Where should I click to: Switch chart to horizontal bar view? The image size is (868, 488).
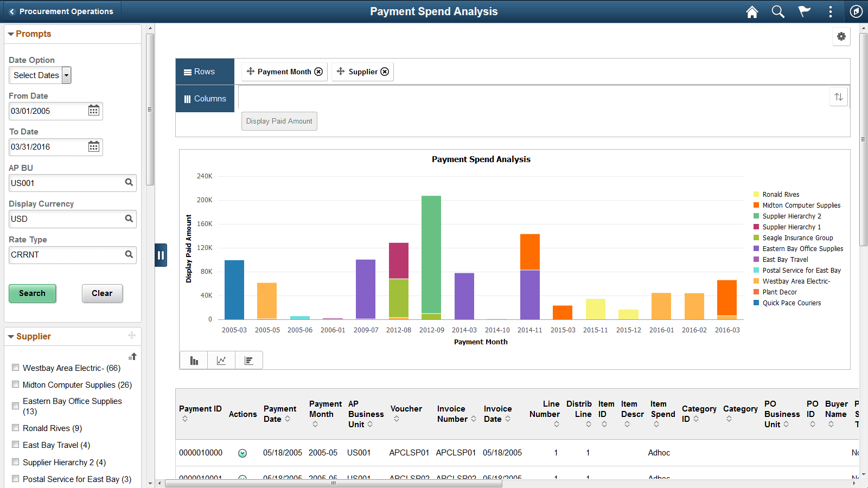248,359
